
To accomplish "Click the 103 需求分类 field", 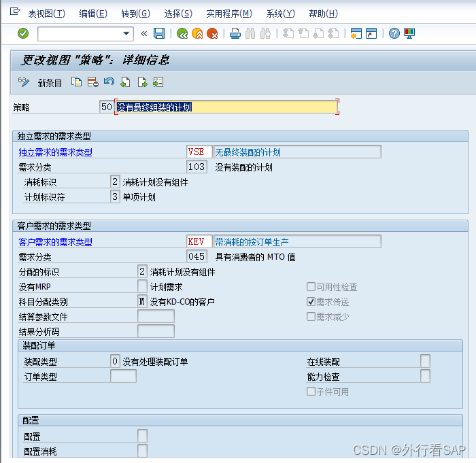I will coord(197,167).
